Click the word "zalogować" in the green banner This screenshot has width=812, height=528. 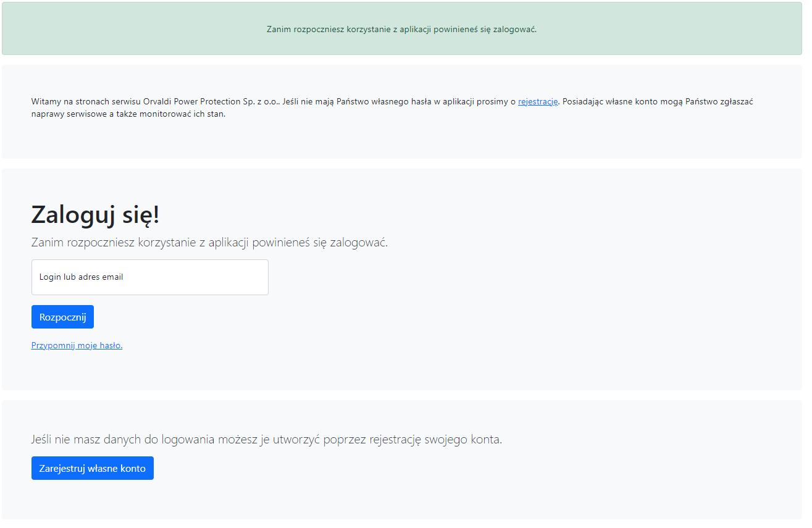(x=517, y=30)
